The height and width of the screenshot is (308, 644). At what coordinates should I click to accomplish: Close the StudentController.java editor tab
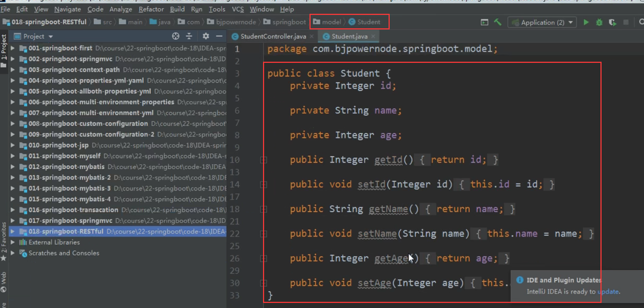(311, 36)
